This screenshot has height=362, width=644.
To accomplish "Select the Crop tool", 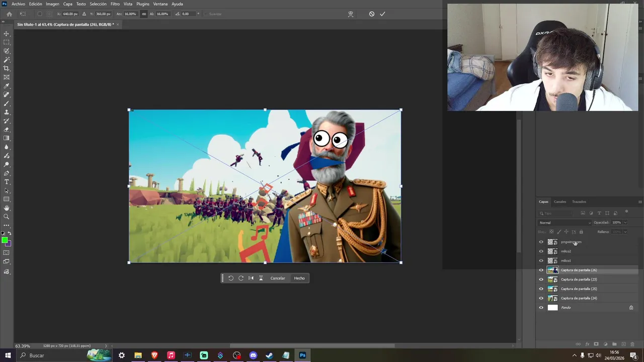I will click(7, 68).
